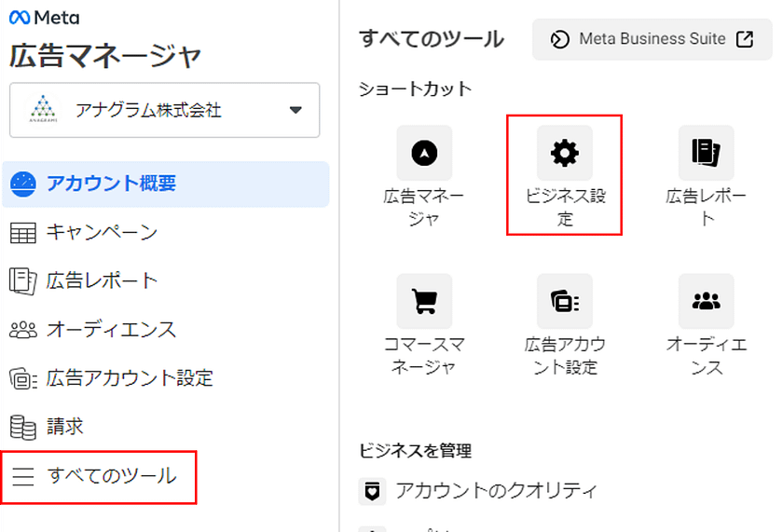
Task: Open オーディエンス from the sidebar
Action: pos(111,329)
